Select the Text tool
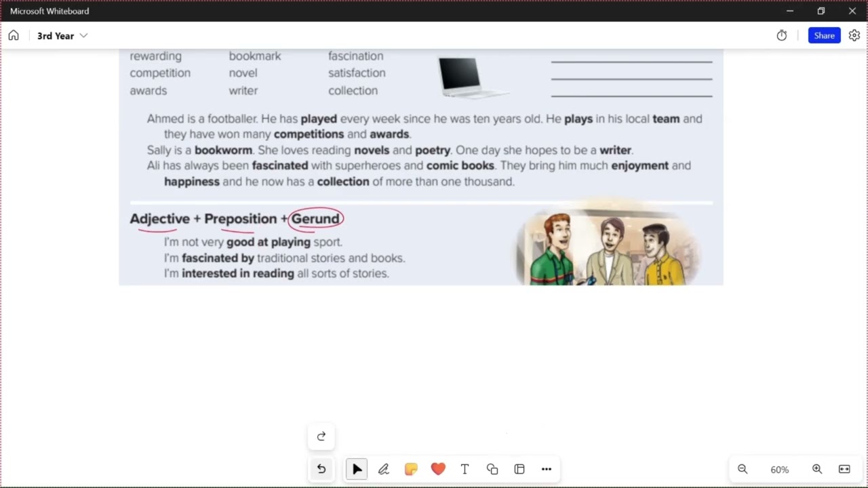868x488 pixels. 465,469
